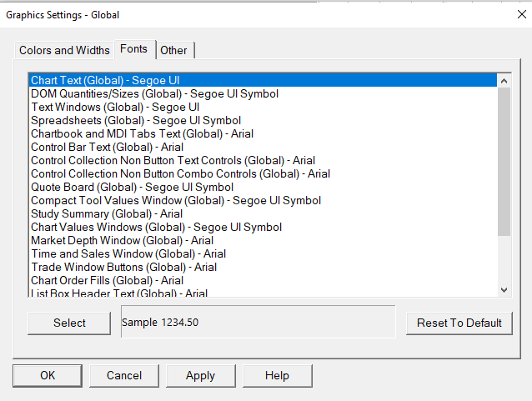Choose Spreadsheets (Global) font item

pyautogui.click(x=136, y=120)
